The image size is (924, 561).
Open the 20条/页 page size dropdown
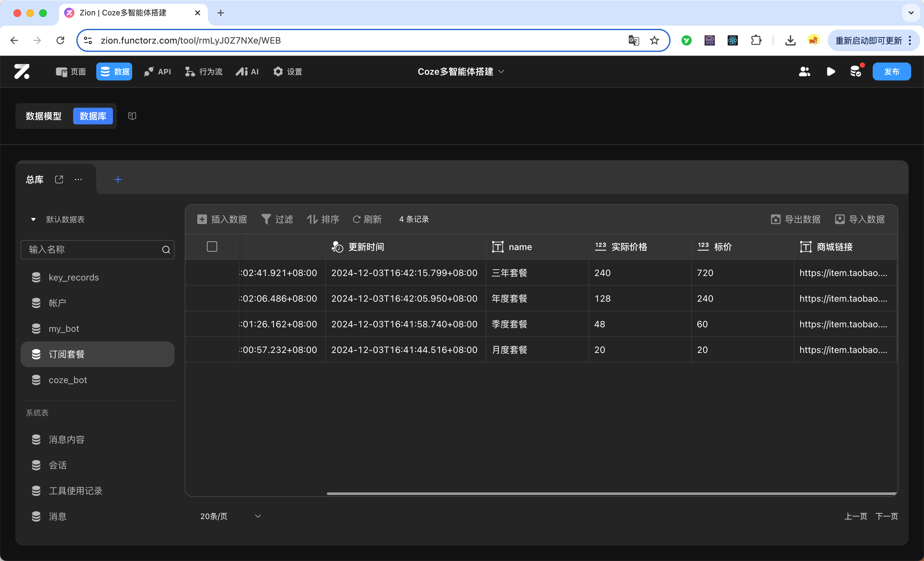[230, 516]
